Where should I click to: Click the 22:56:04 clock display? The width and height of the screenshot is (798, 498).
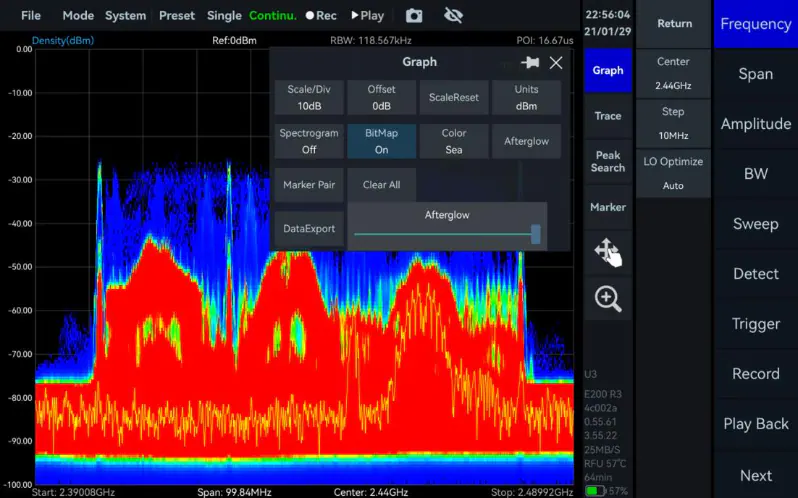coord(607,15)
